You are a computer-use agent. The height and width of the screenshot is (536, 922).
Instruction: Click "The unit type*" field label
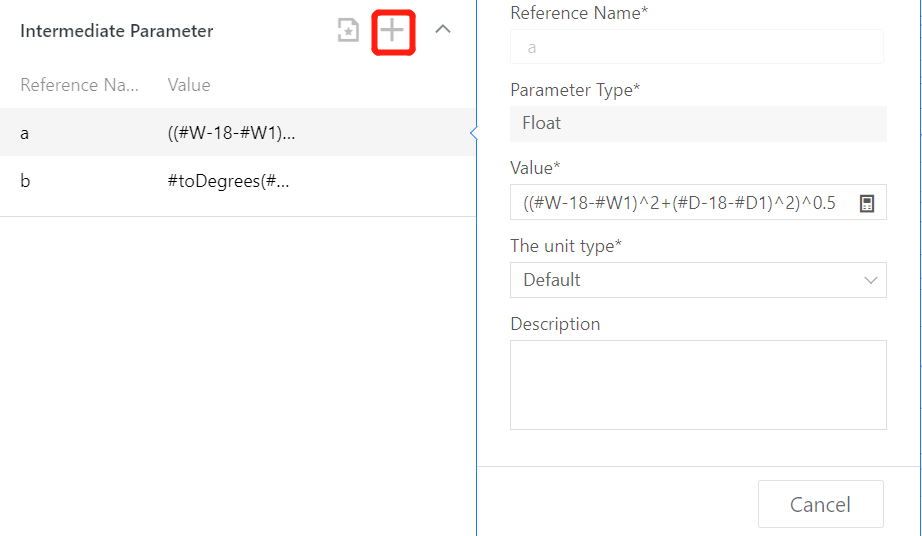coord(566,246)
